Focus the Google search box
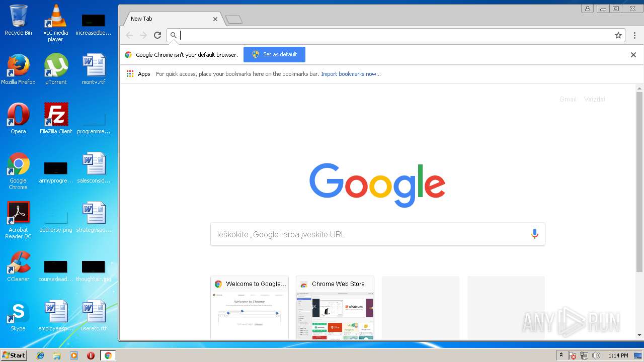 click(377, 234)
